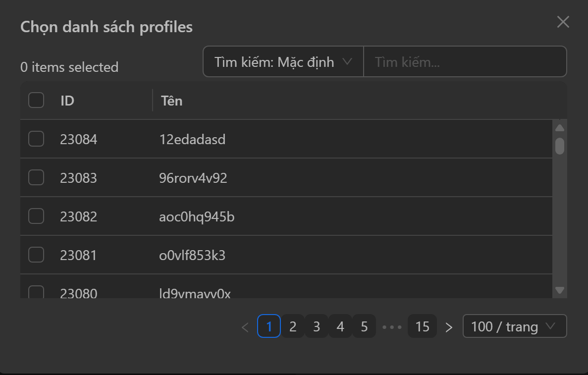
Task: Open page 4 of the list
Action: click(x=340, y=327)
